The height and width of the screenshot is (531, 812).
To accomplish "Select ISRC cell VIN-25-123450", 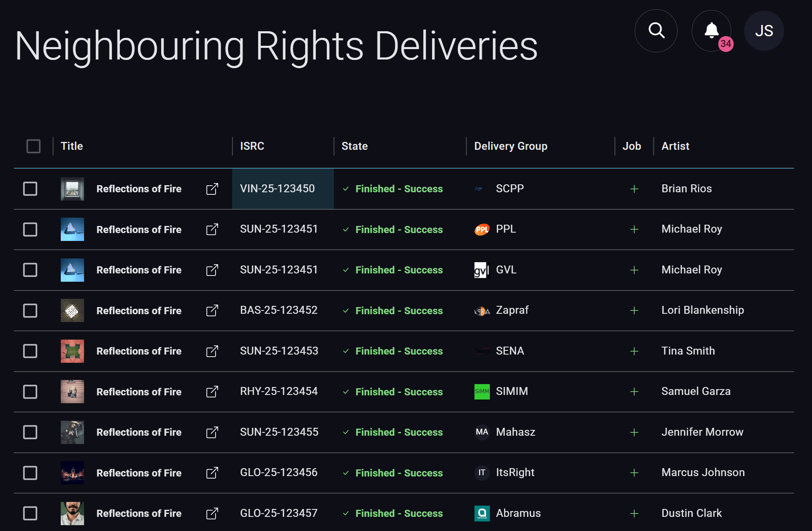I will tap(283, 189).
